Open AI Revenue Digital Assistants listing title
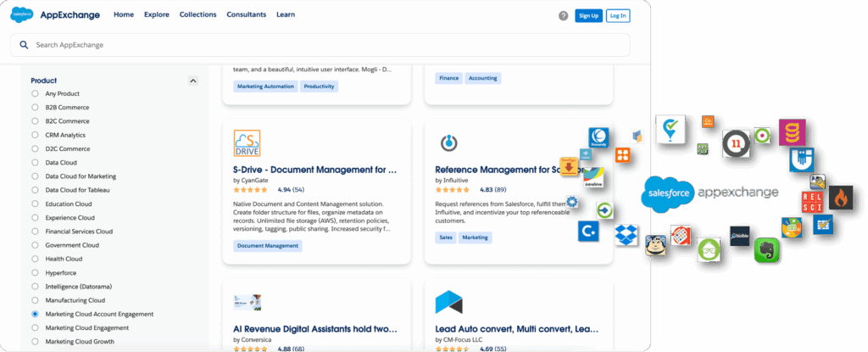Screen dimensions: 868x352 (315, 329)
